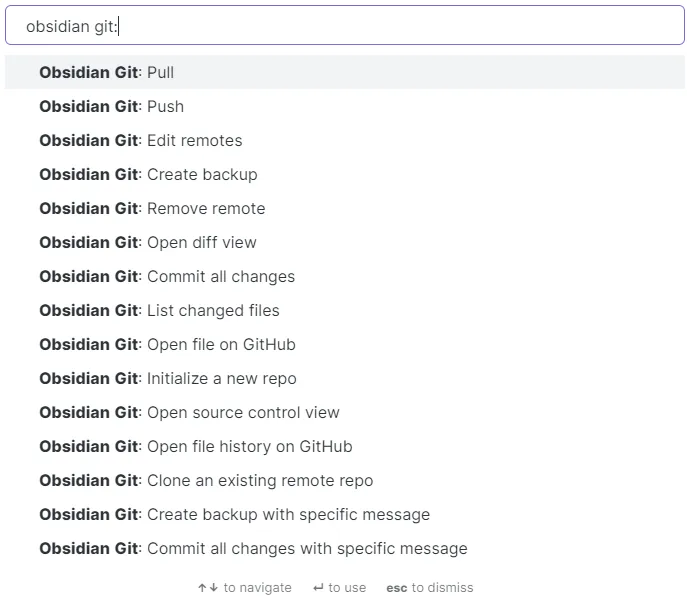Run Initialize a new repo
This screenshot has width=687, height=606.
coord(168,378)
